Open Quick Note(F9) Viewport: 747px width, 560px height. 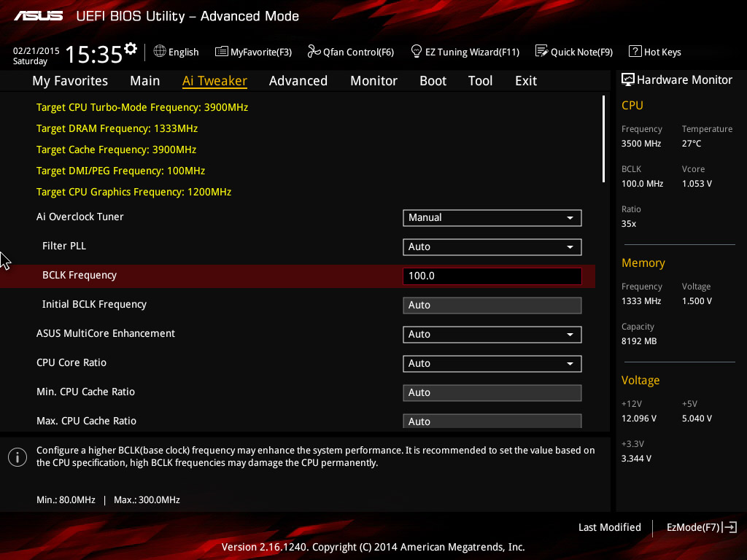(581, 52)
